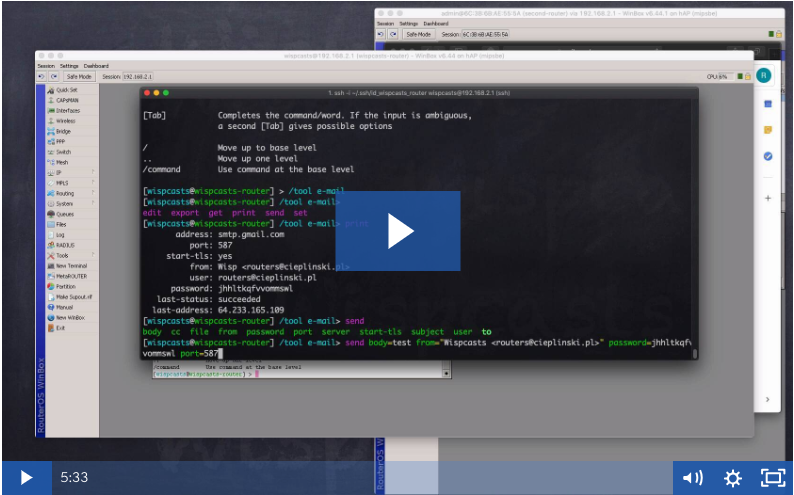
Task: Click the terminal line 'port: 587'
Action: click(x=211, y=245)
